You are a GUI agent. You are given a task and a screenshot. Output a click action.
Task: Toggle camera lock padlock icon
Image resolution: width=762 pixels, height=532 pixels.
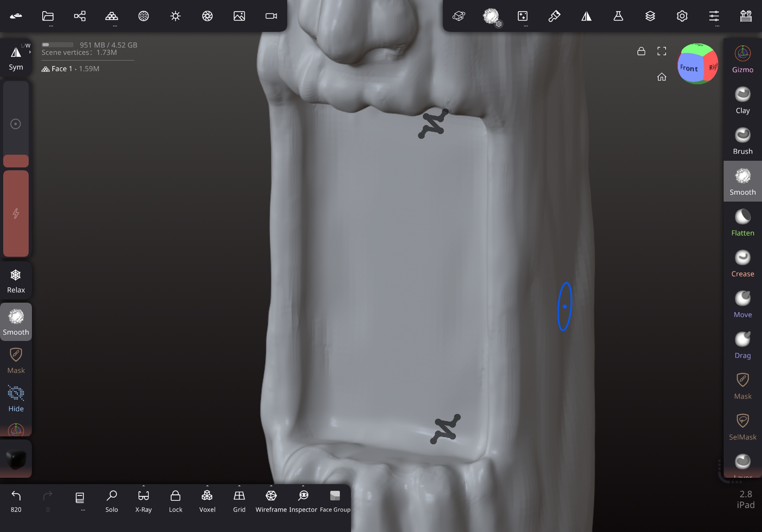(x=641, y=51)
